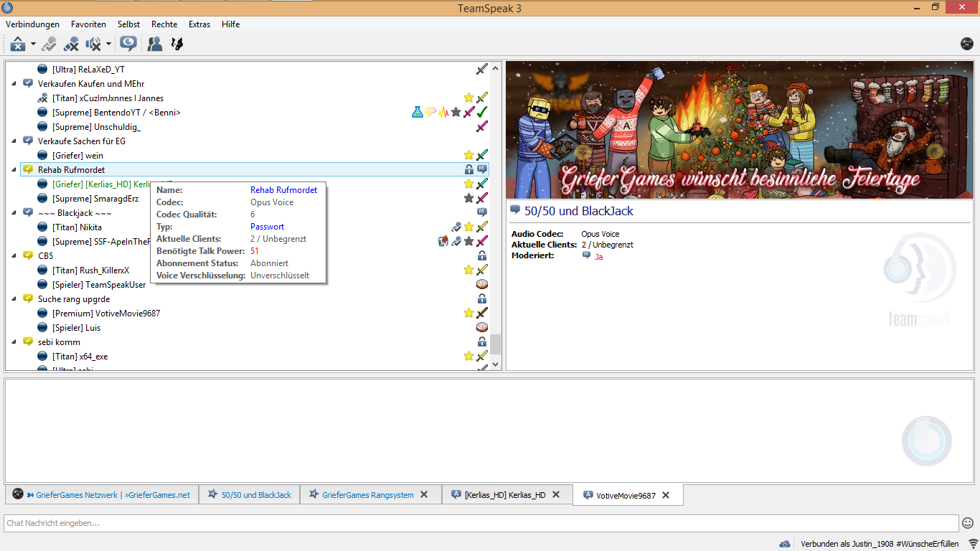Collapse the Rehab Rufmordet channel
Screen dimensions: 980x551
[x=14, y=170]
